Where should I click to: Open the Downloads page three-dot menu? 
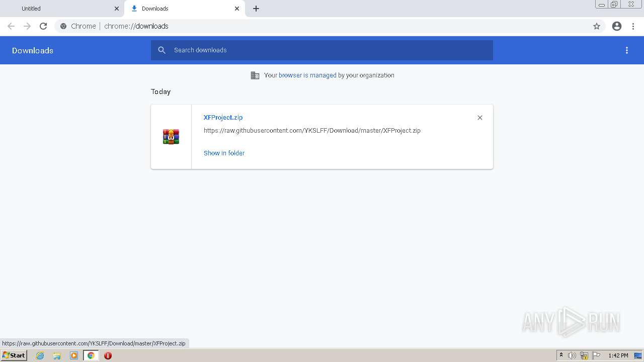627,50
